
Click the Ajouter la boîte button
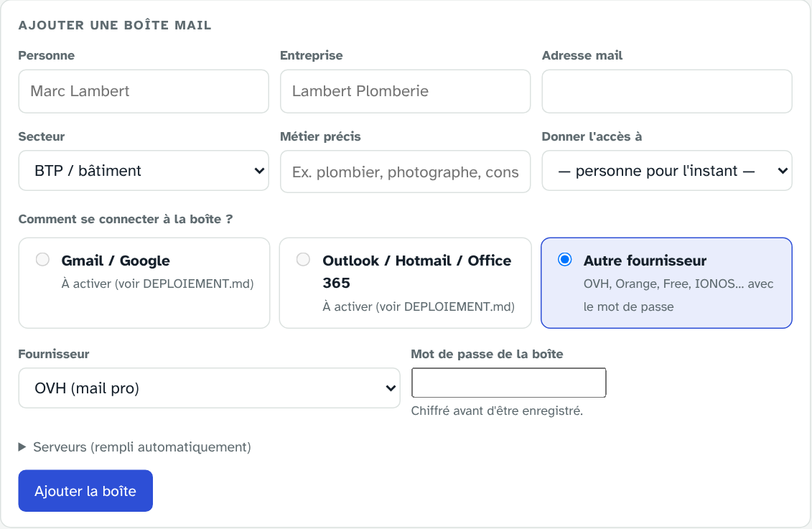pos(85,491)
